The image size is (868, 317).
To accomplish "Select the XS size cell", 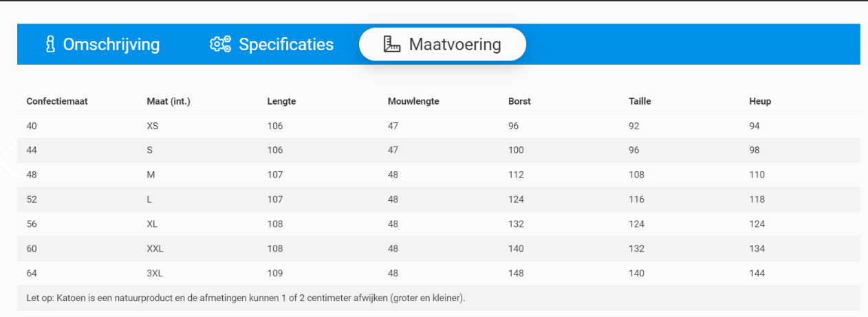I will pos(153,126).
